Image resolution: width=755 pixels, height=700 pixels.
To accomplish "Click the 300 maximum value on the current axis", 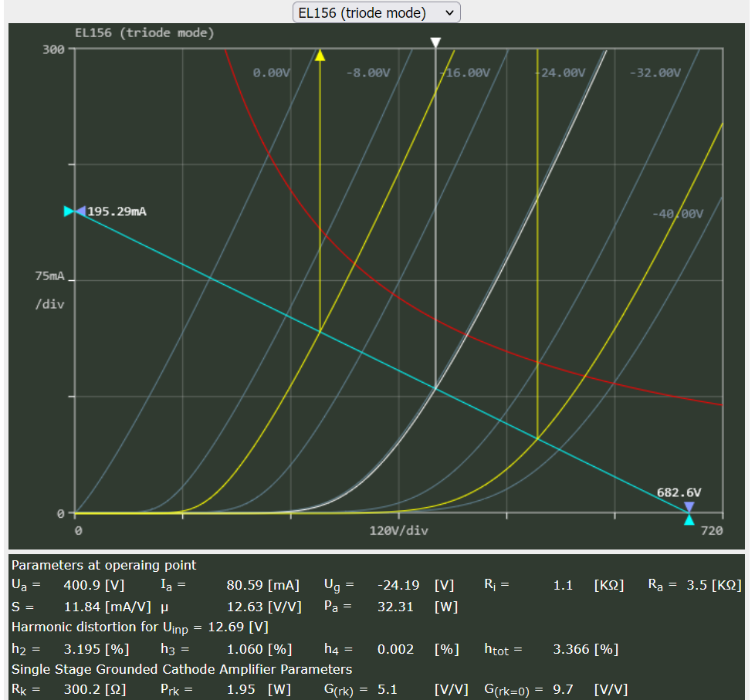I will (x=53, y=49).
